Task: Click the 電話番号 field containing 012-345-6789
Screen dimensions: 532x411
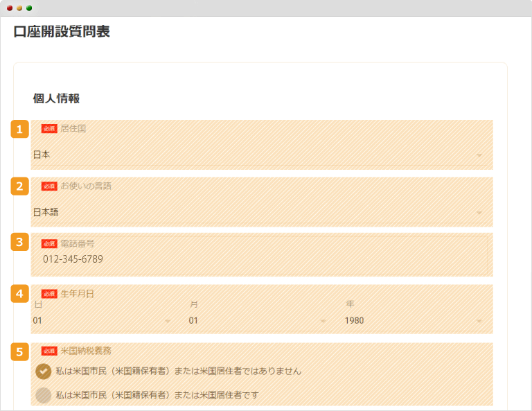Action: tap(263, 259)
